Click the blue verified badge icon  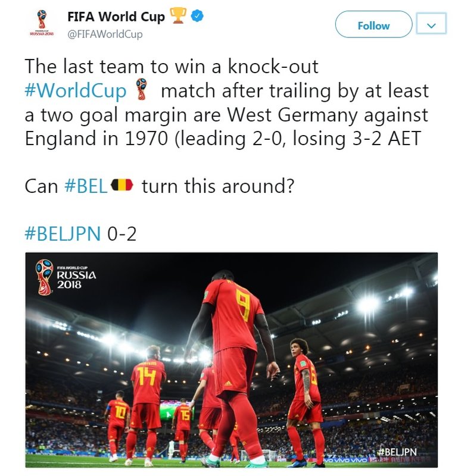pyautogui.click(x=198, y=16)
